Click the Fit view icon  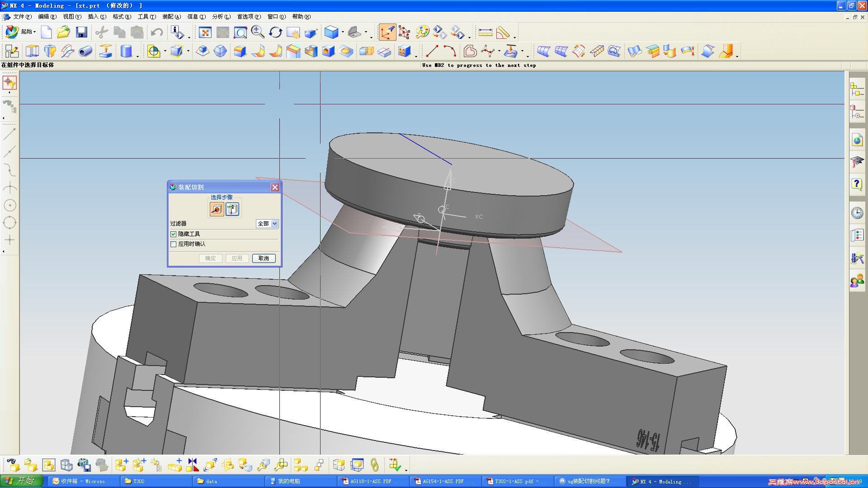(205, 32)
